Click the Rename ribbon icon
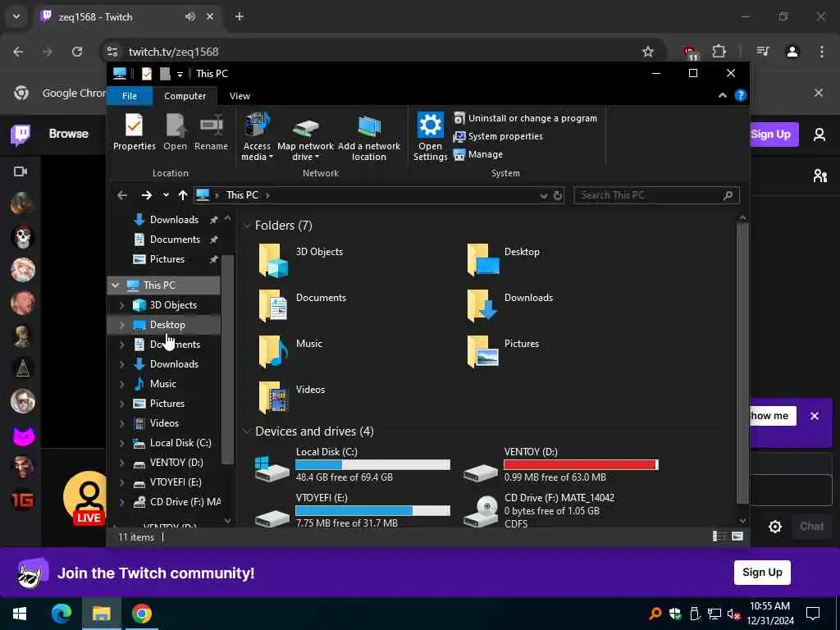This screenshot has height=630, width=840. click(x=211, y=132)
